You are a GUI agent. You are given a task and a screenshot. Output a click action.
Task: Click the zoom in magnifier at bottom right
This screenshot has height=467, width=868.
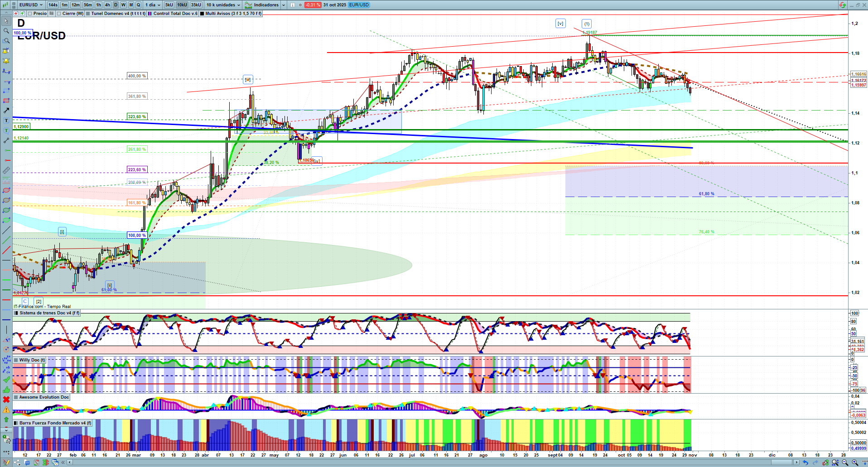pyautogui.click(x=855, y=462)
